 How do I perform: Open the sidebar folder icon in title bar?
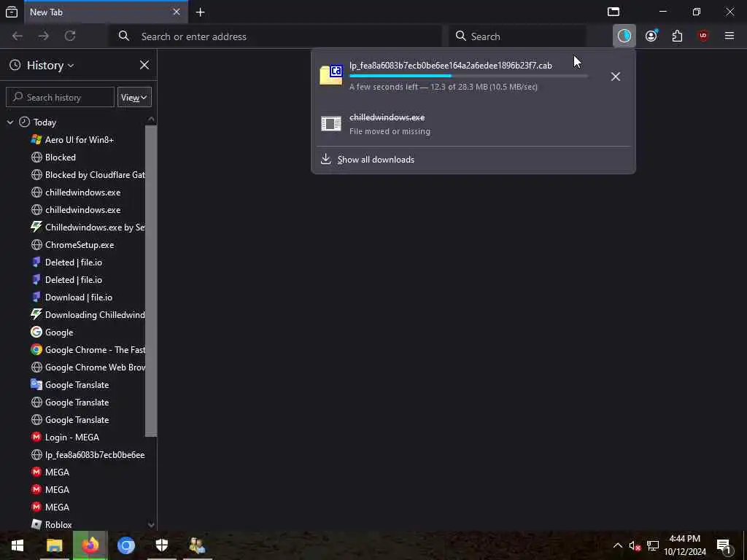tap(614, 12)
